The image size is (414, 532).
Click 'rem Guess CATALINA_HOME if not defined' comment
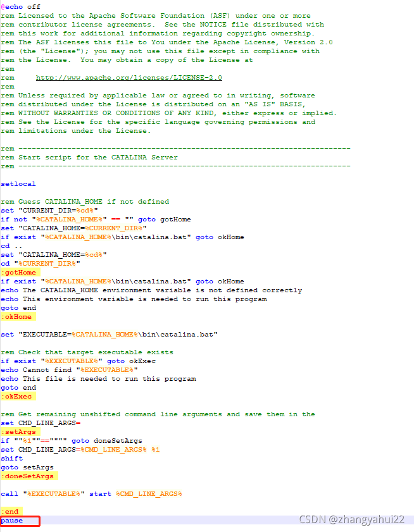coord(85,202)
